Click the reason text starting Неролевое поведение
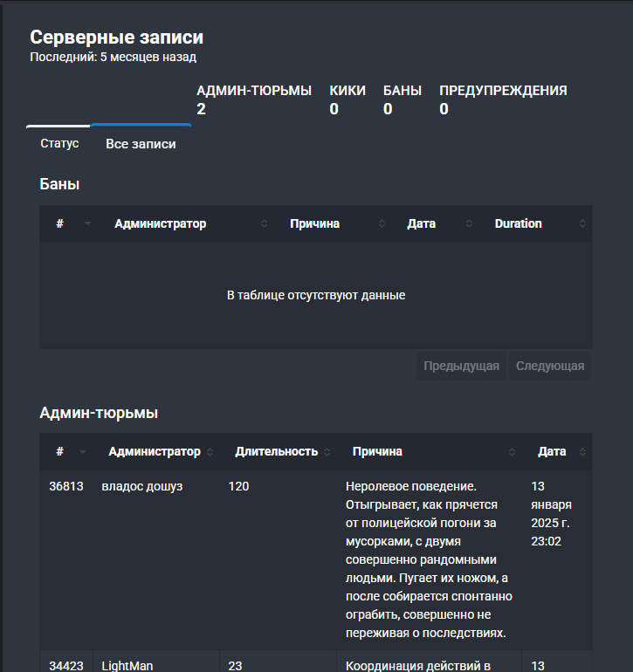This screenshot has width=633, height=672. 429,559
